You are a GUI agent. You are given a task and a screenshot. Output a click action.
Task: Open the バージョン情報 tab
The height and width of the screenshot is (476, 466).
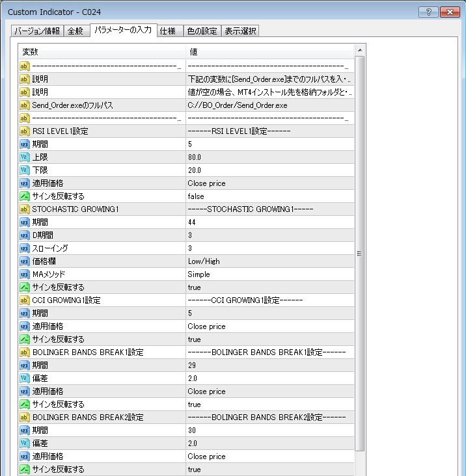(37, 31)
